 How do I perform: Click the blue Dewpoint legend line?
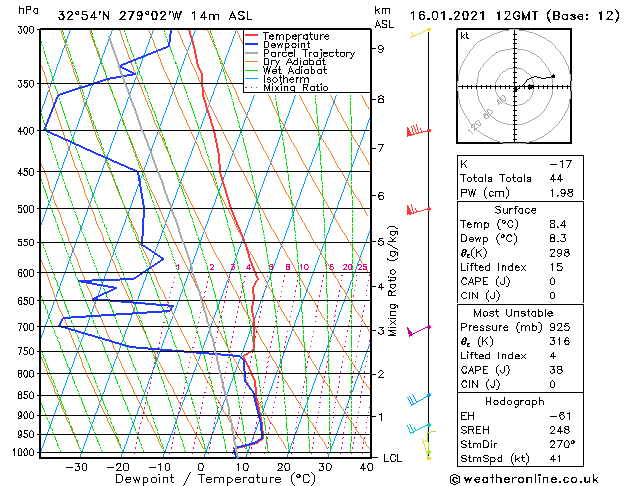coord(252,45)
